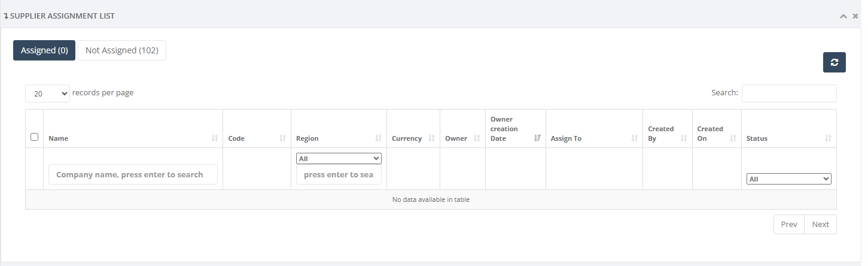Click the Code column header text

click(236, 138)
